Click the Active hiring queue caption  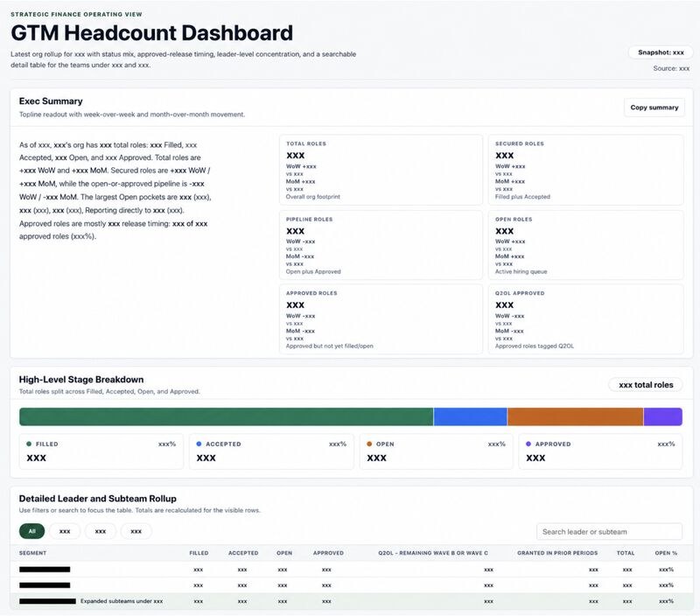pos(521,271)
